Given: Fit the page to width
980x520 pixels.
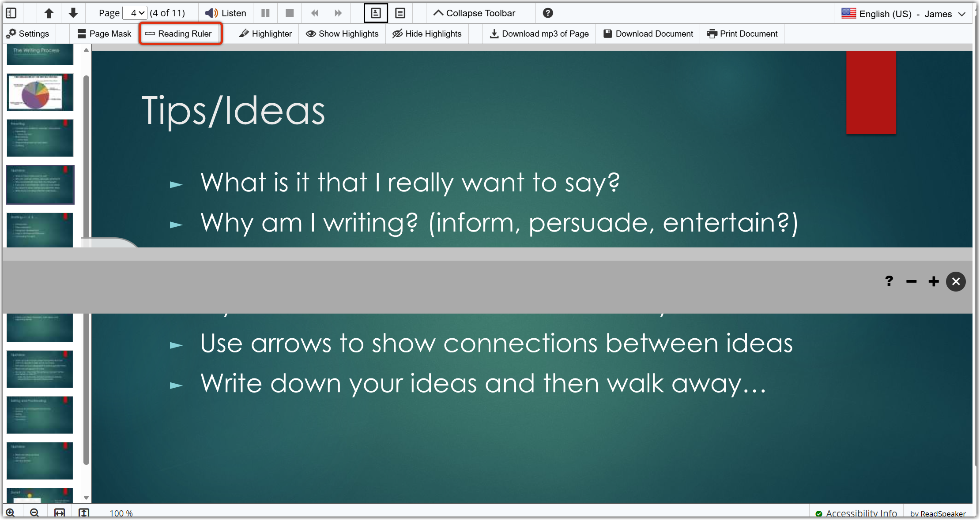Looking at the screenshot, I should (x=60, y=513).
